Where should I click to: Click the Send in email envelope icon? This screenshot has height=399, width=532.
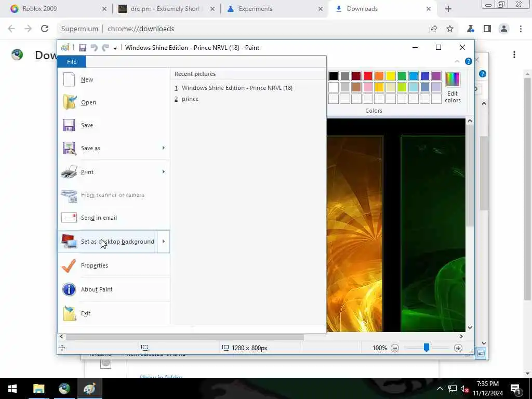[x=69, y=218]
